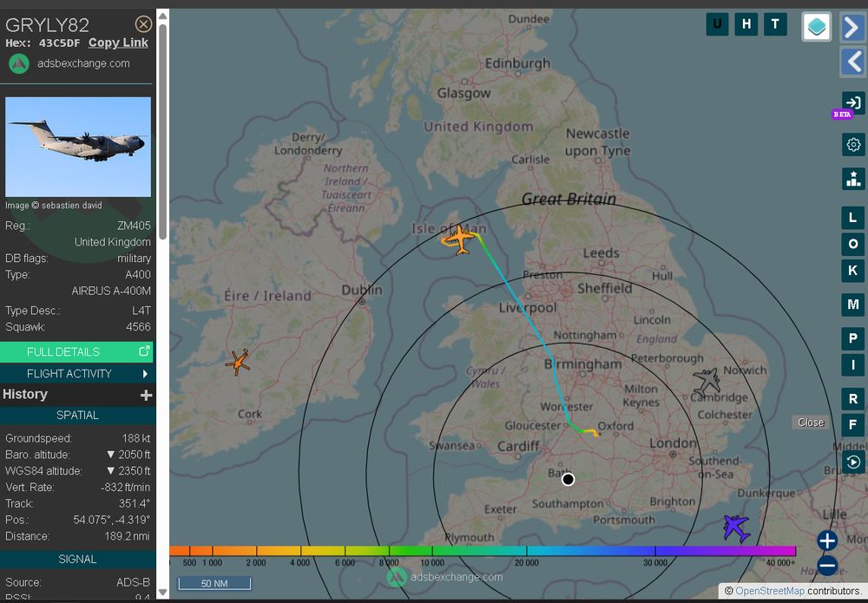Image resolution: width=868 pixels, height=603 pixels.
Task: Toggle the I button
Action: pyautogui.click(x=853, y=365)
